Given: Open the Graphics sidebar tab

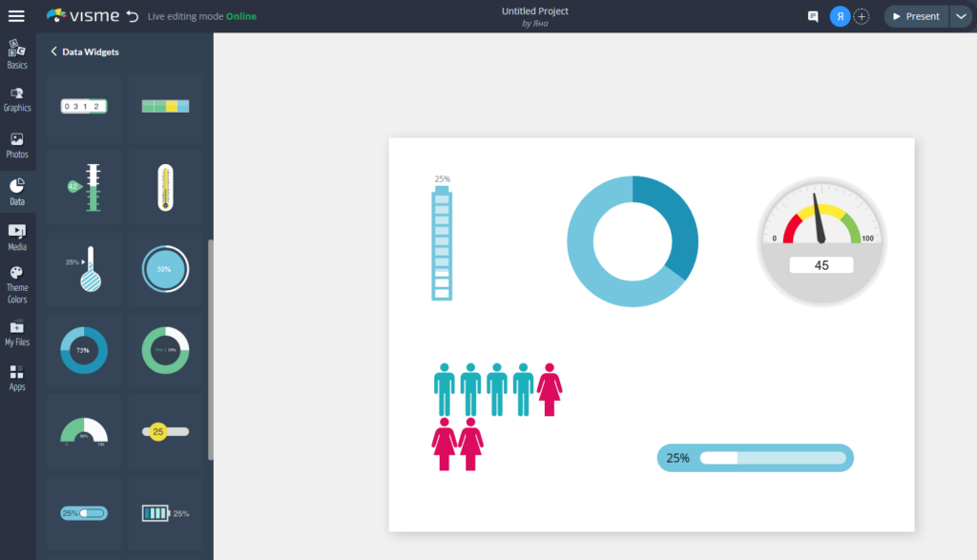Looking at the screenshot, I should pyautogui.click(x=17, y=99).
